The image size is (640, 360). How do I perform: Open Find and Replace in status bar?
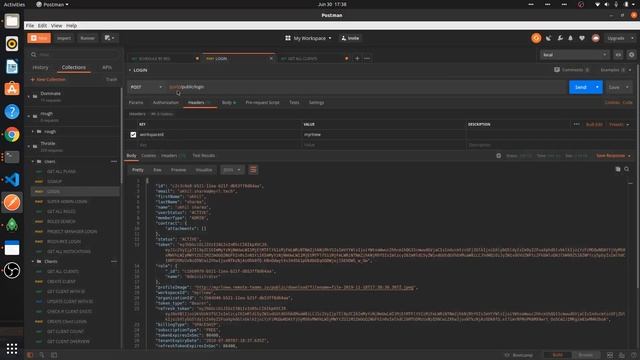click(x=42, y=355)
